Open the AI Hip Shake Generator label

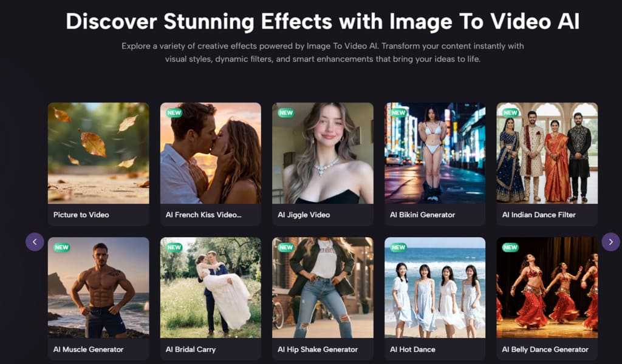[x=318, y=349]
